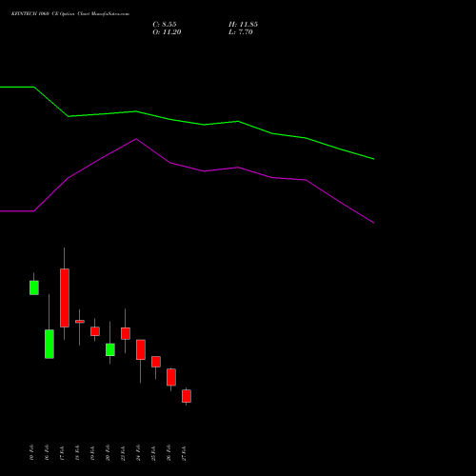The height and width of the screenshot is (476, 476).
Task: Click the 18 Feb date label
Action: tap(77, 452)
